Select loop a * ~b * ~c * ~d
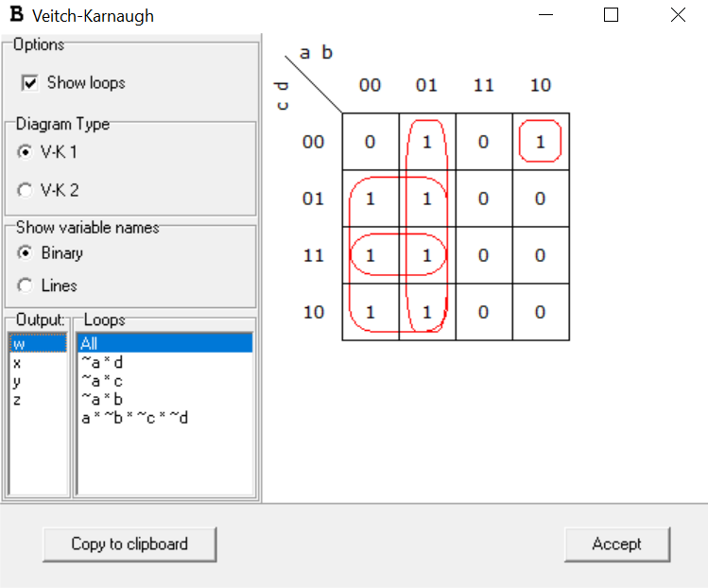This screenshot has width=708, height=588. (135, 418)
